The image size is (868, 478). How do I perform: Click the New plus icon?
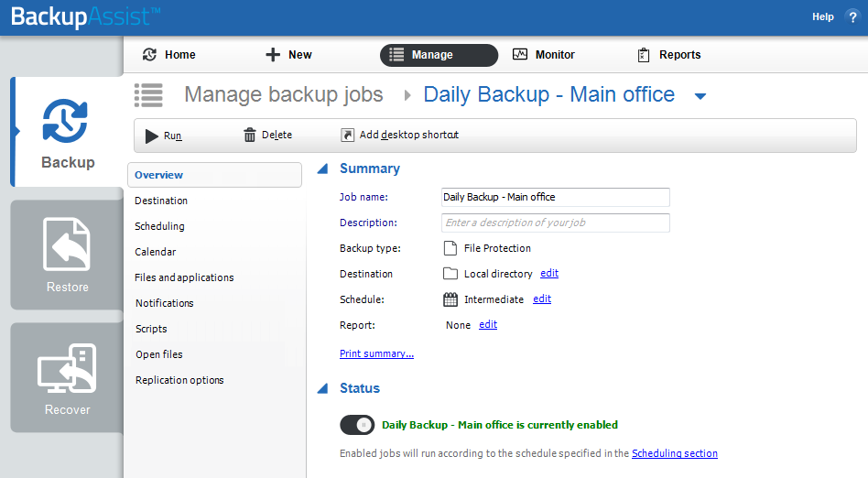click(x=272, y=54)
